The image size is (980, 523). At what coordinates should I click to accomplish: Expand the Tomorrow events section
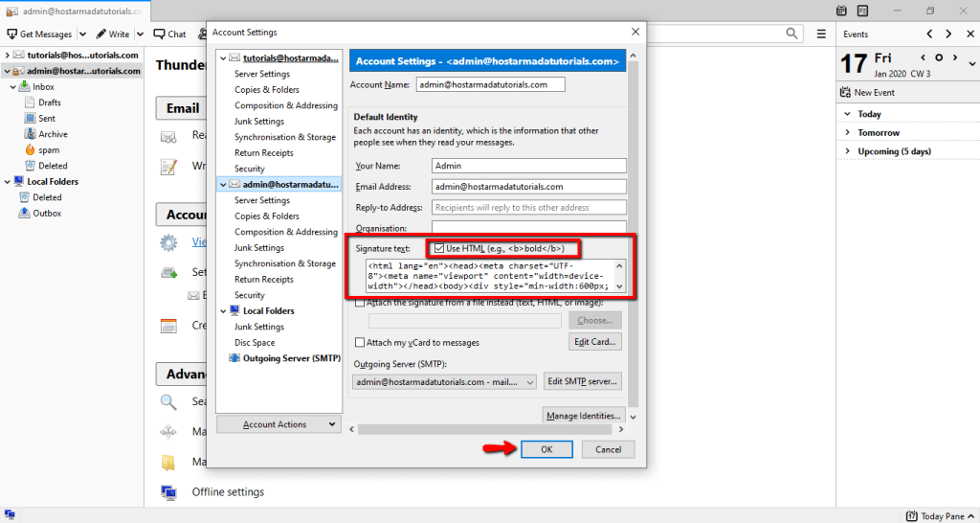(847, 132)
